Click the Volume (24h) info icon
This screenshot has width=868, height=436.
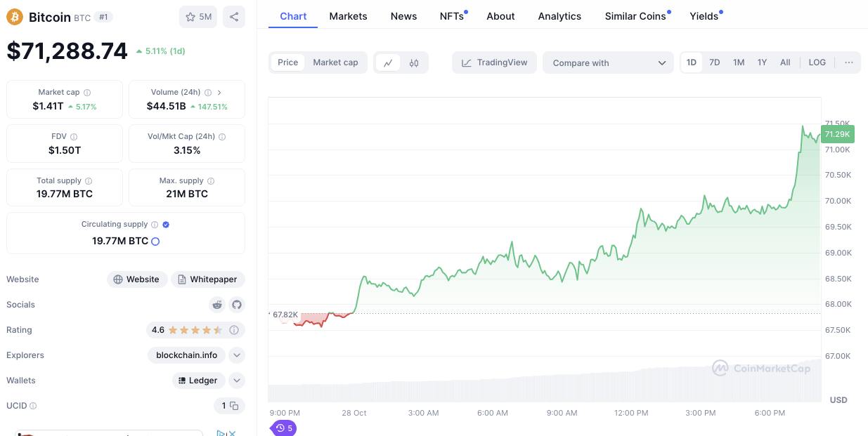207,93
